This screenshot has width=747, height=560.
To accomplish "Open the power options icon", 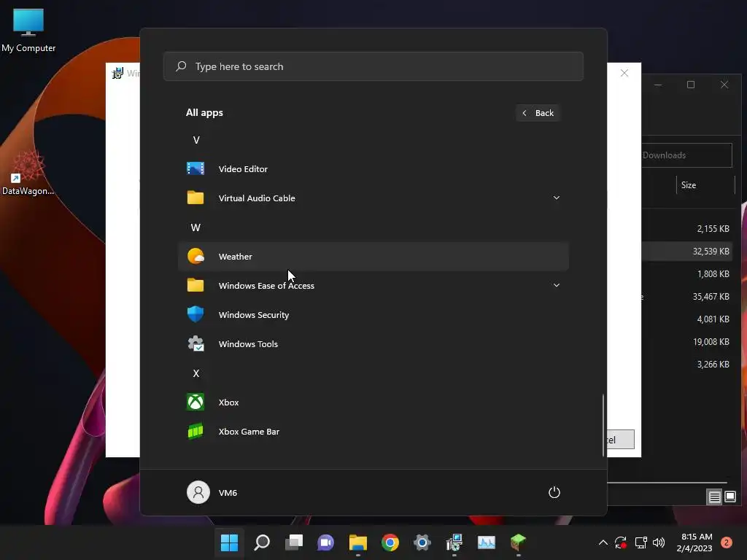I will pos(554,492).
